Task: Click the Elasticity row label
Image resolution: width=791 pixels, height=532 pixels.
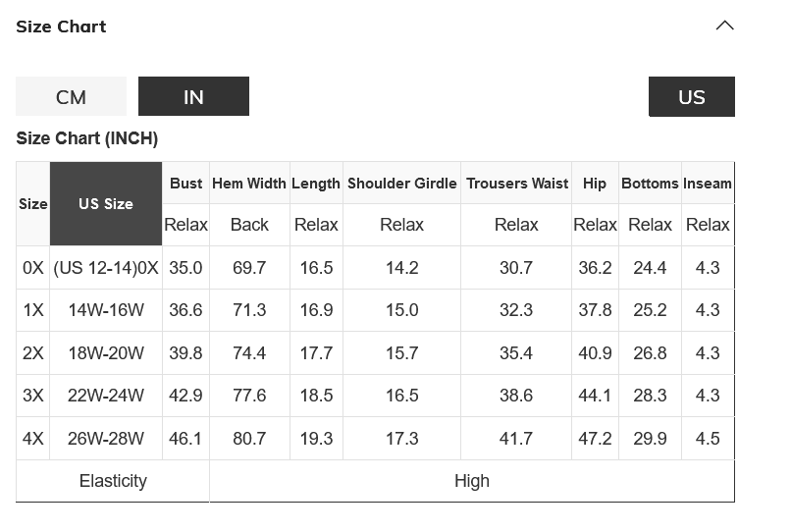Action: [113, 481]
